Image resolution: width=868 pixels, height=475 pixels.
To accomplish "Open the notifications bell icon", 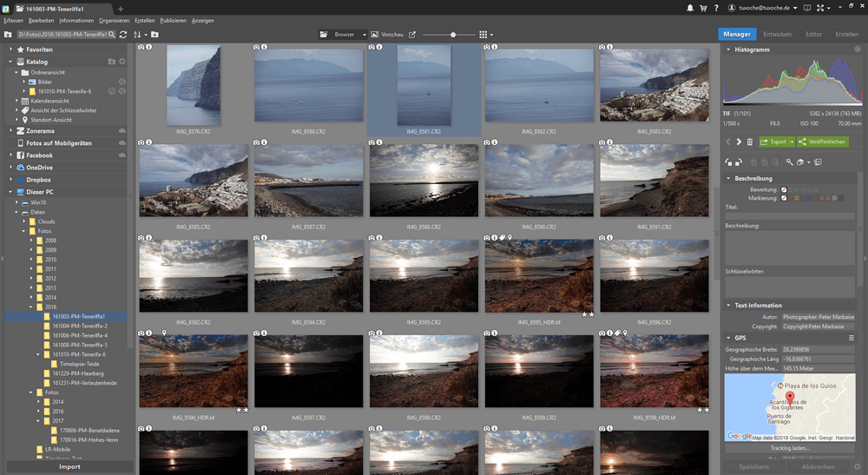I will click(690, 8).
